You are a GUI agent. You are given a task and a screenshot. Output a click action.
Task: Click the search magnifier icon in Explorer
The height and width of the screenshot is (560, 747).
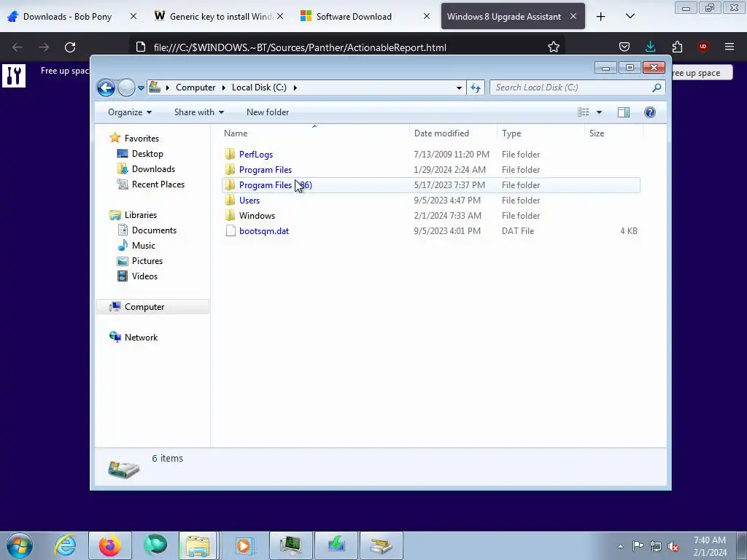tap(657, 87)
